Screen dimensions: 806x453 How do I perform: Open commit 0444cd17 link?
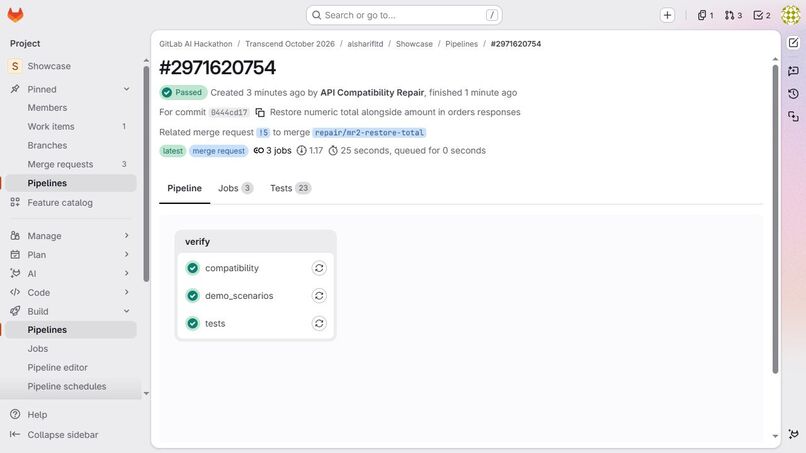click(x=229, y=112)
